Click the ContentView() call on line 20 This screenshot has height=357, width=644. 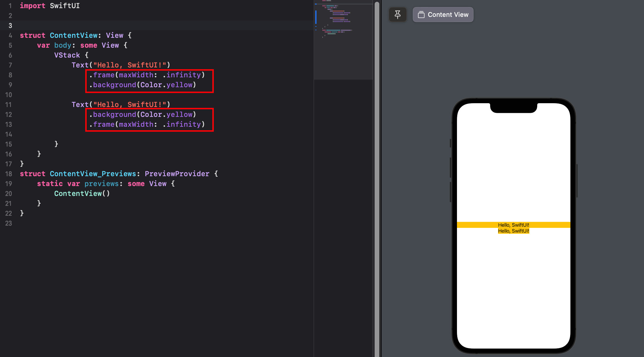tap(82, 194)
